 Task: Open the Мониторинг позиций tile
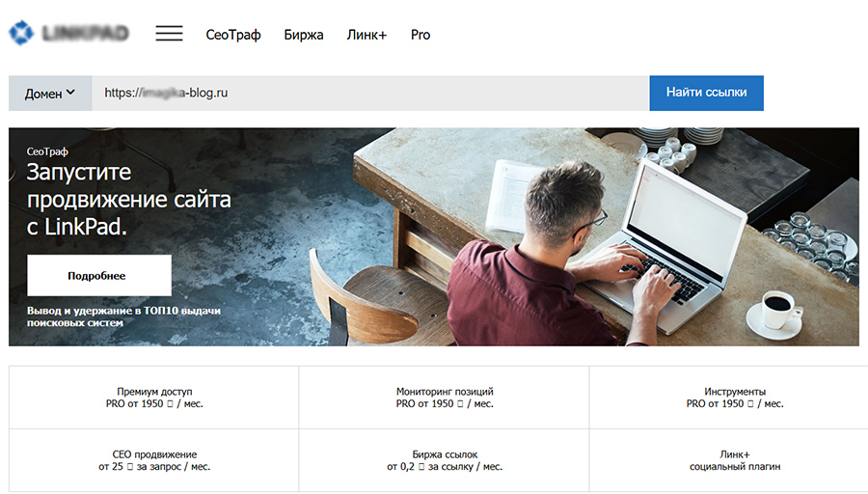(x=445, y=398)
